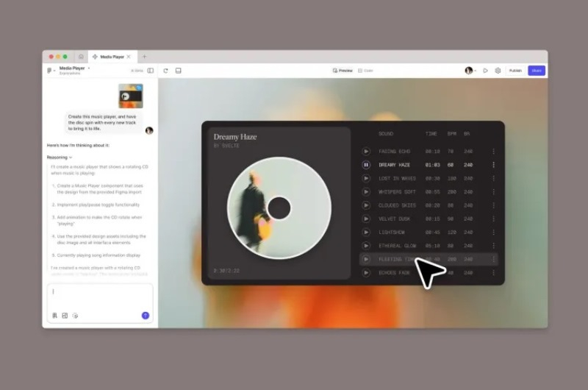Click the home icon in the tab bar
588x390 pixels.
[x=81, y=57]
